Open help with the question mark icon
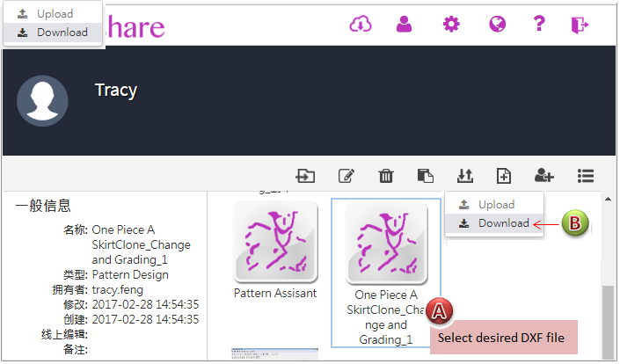Image resolution: width=620 pixels, height=364 pixels. (x=538, y=24)
